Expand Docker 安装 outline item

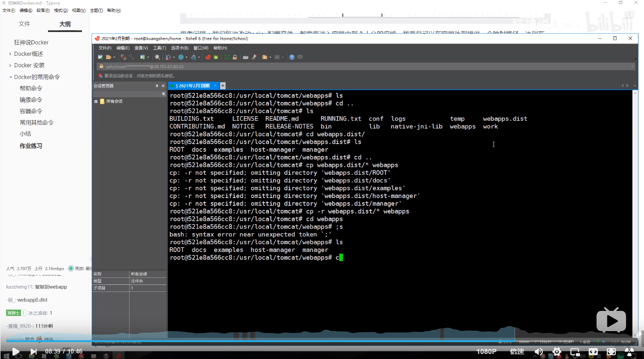click(x=10, y=65)
